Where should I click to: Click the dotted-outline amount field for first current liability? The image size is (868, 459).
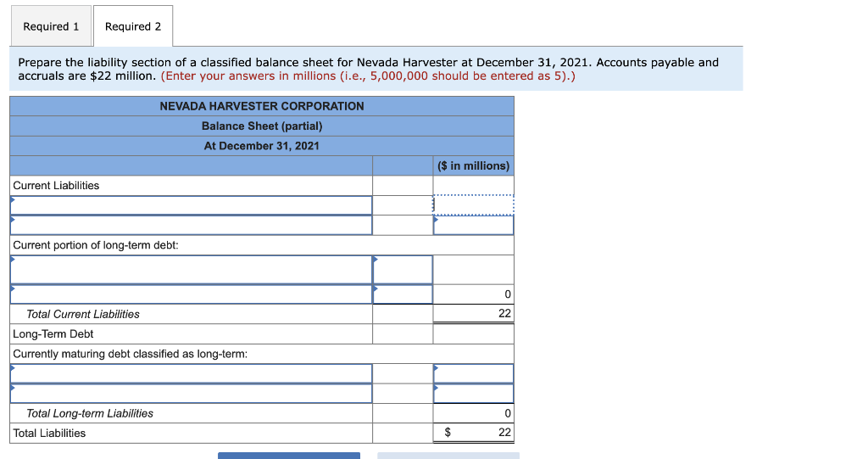click(x=473, y=205)
